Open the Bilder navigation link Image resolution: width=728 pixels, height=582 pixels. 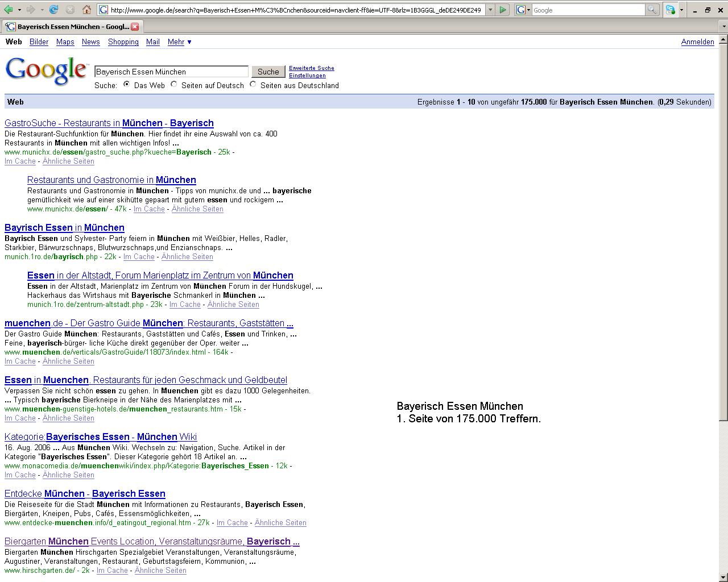coord(39,42)
